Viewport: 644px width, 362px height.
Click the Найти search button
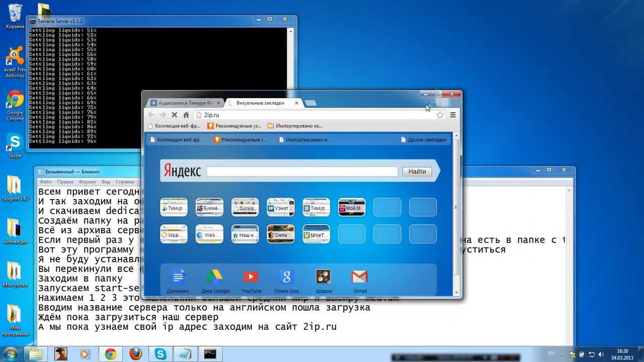[417, 171]
